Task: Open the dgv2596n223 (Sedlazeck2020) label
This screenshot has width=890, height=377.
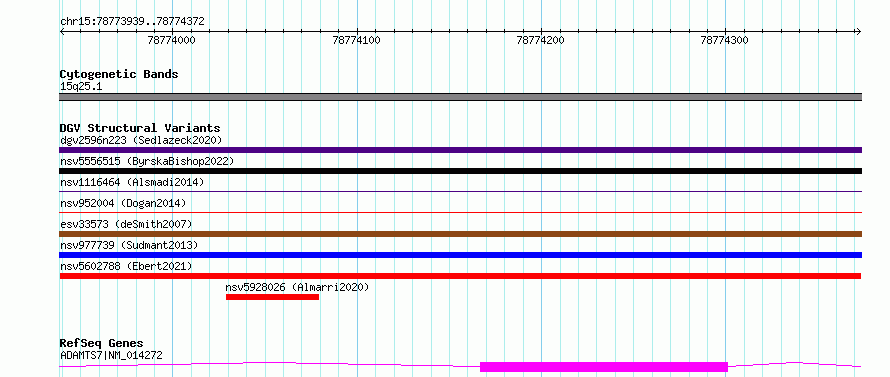Action: click(x=141, y=140)
